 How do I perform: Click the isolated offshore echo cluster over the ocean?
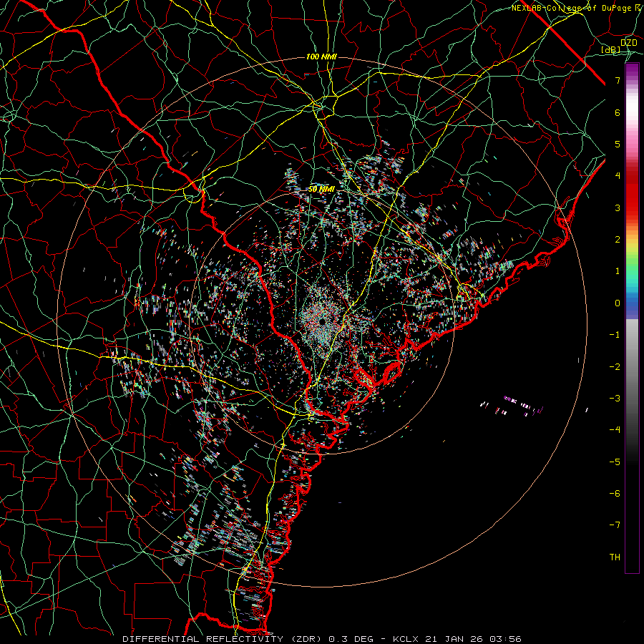513,406
